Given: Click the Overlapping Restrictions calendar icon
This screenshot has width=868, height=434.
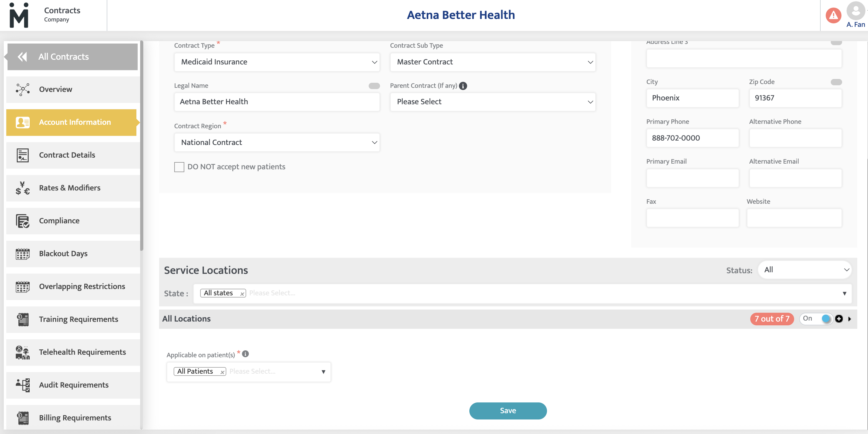Looking at the screenshot, I should (x=23, y=286).
